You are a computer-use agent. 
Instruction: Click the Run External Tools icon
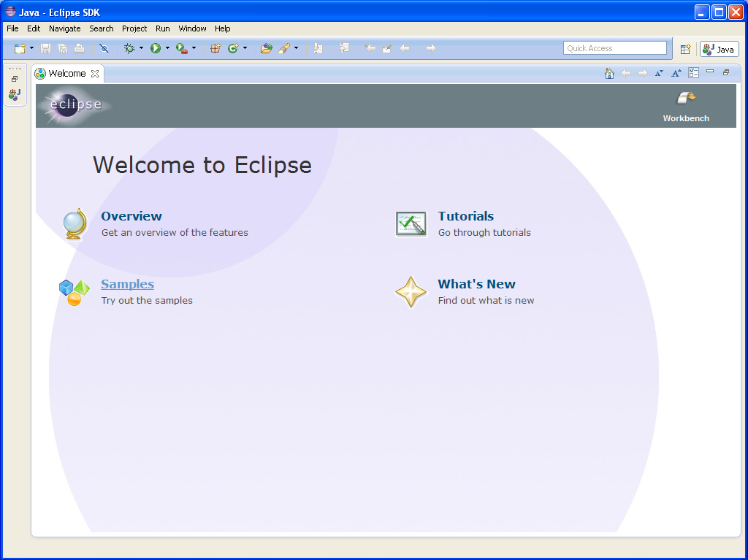182,48
